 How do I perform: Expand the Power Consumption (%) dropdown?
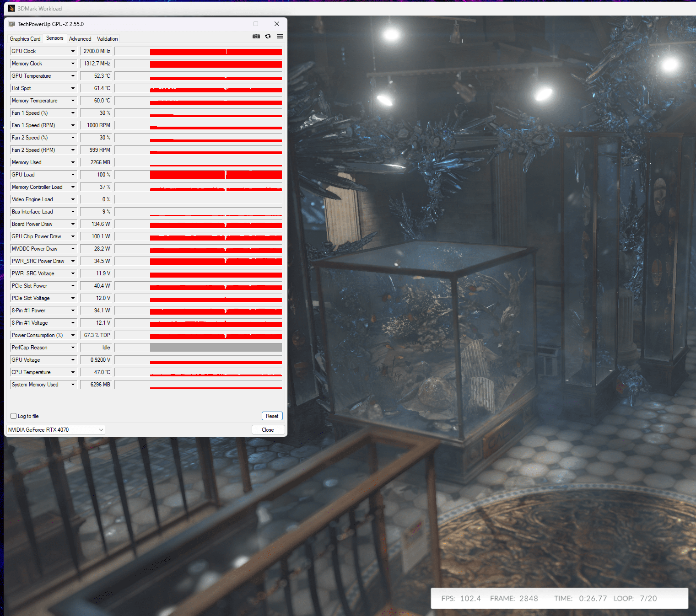[73, 335]
